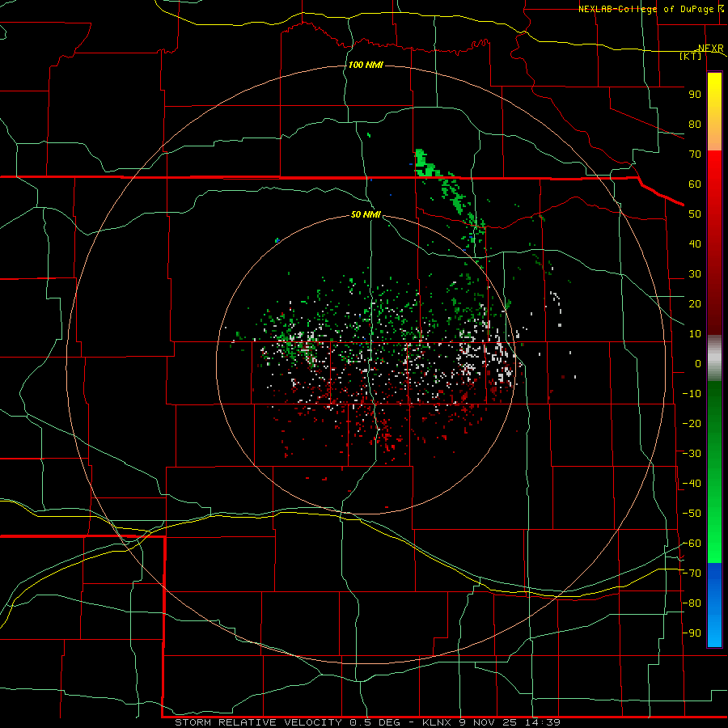The height and width of the screenshot is (728, 728).
Task: Click the 50 value on the velocity scale
Action: 695,214
